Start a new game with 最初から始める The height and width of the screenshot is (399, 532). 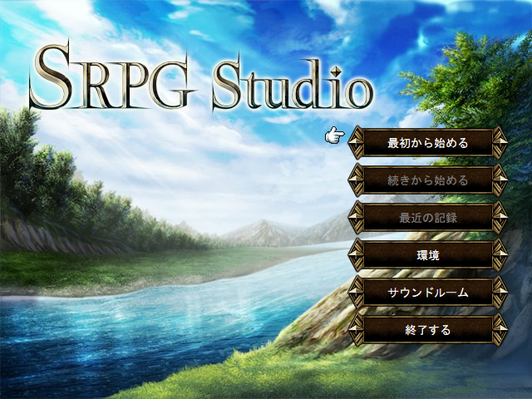(428, 142)
